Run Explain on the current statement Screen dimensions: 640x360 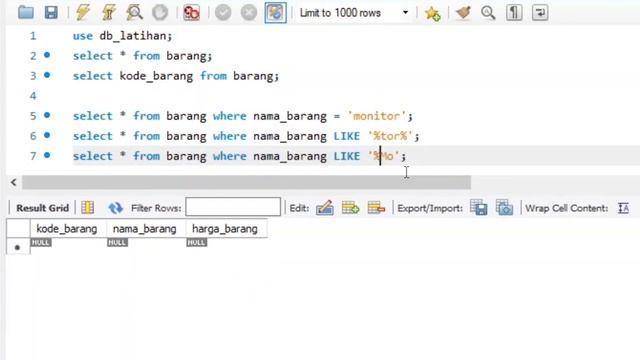134,13
